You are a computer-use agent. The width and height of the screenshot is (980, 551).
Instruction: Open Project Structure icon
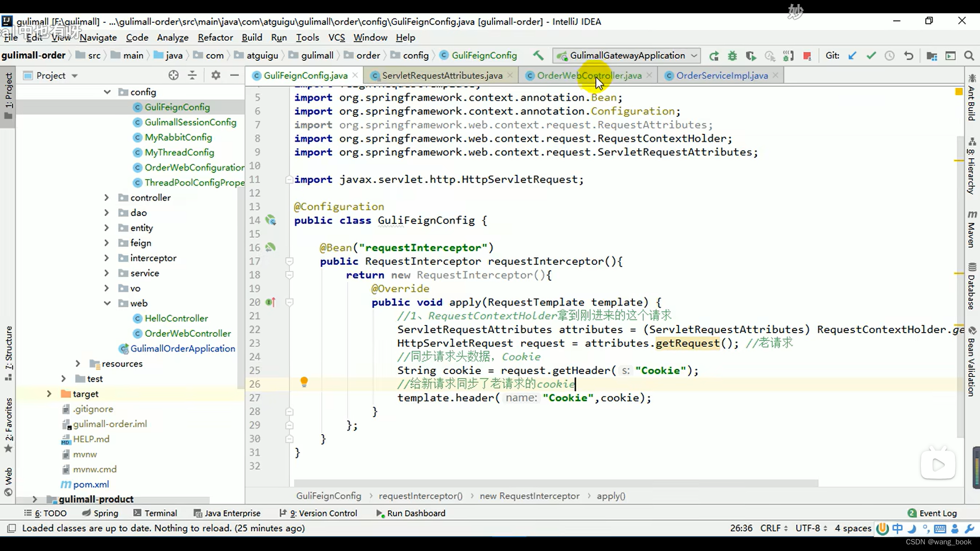pos(932,56)
